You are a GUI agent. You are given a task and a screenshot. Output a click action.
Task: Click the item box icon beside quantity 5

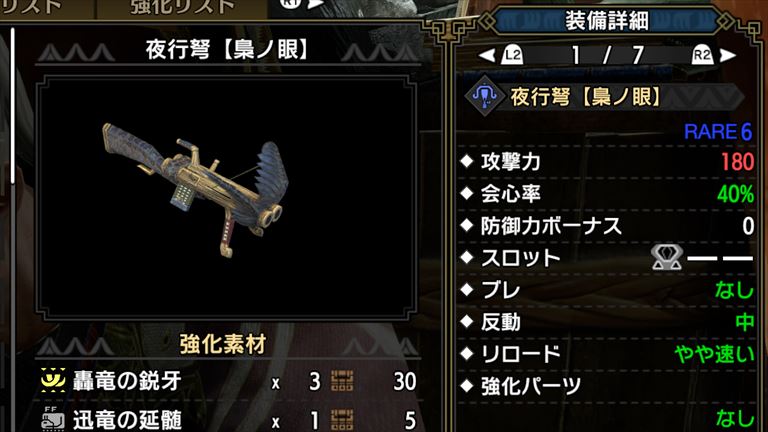342,420
